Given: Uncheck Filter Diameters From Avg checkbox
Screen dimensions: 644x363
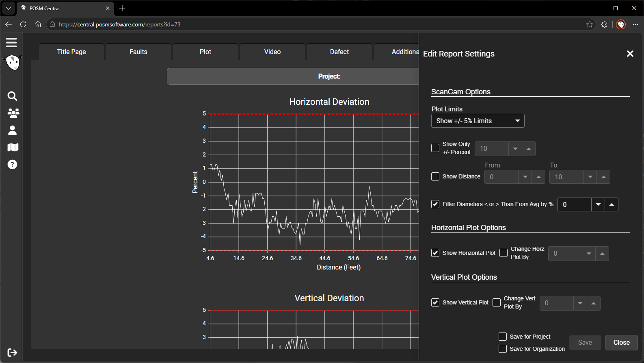Looking at the screenshot, I should (x=435, y=204).
